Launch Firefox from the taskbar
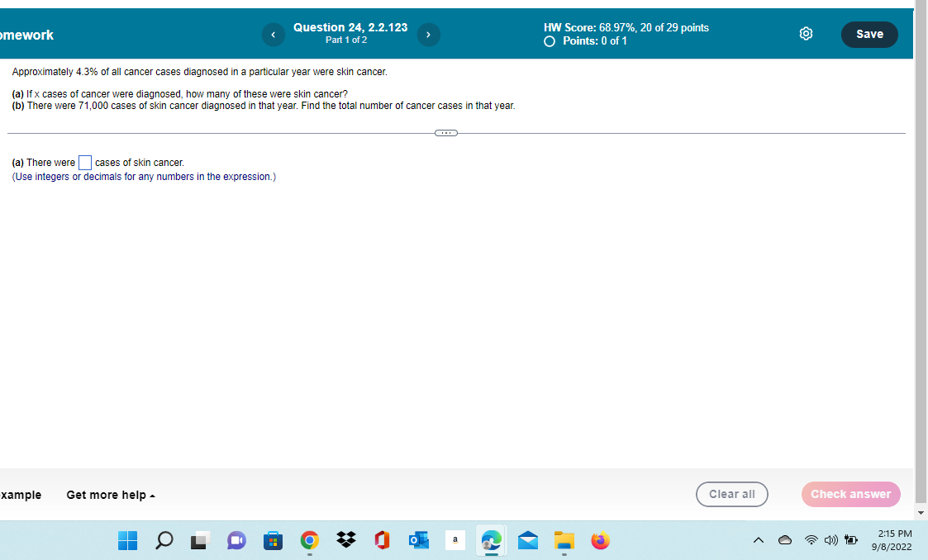This screenshot has height=560, width=928. [x=600, y=540]
